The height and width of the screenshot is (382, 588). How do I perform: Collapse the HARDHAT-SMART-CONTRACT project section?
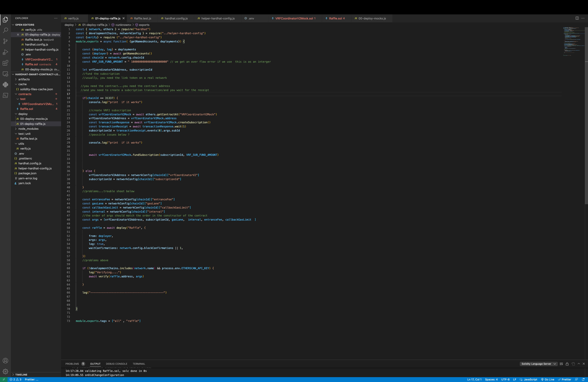(x=36, y=74)
